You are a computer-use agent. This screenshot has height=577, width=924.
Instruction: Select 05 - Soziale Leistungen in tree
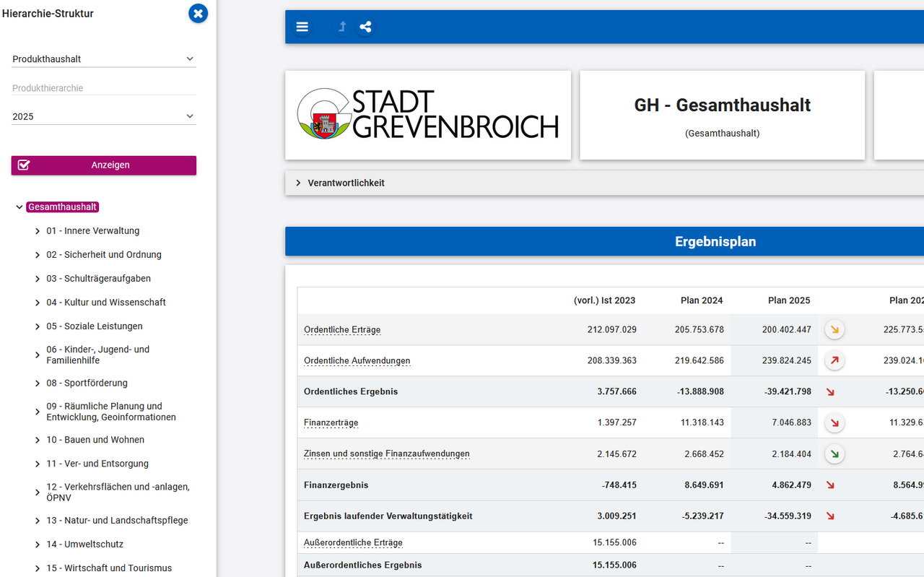pyautogui.click(x=95, y=326)
